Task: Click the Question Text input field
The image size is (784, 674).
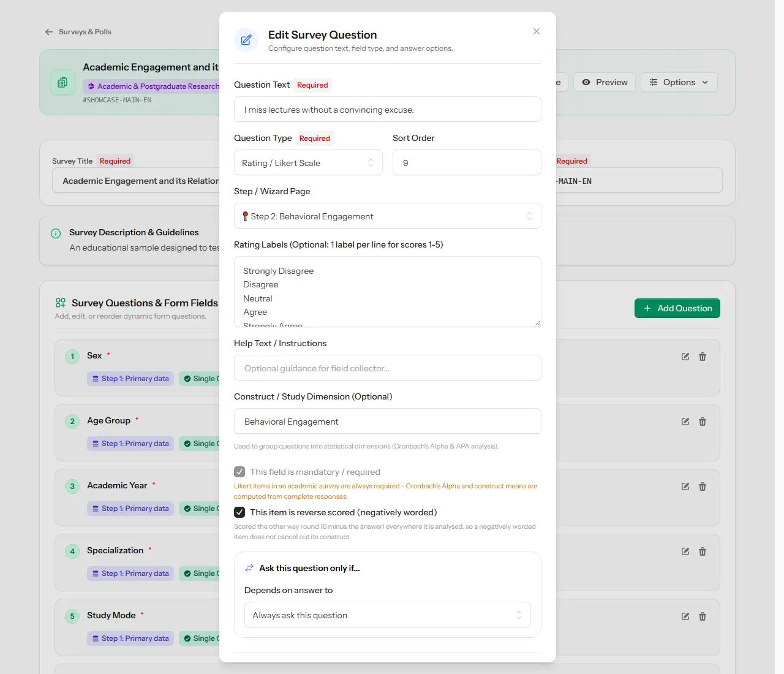Action: 388,109
